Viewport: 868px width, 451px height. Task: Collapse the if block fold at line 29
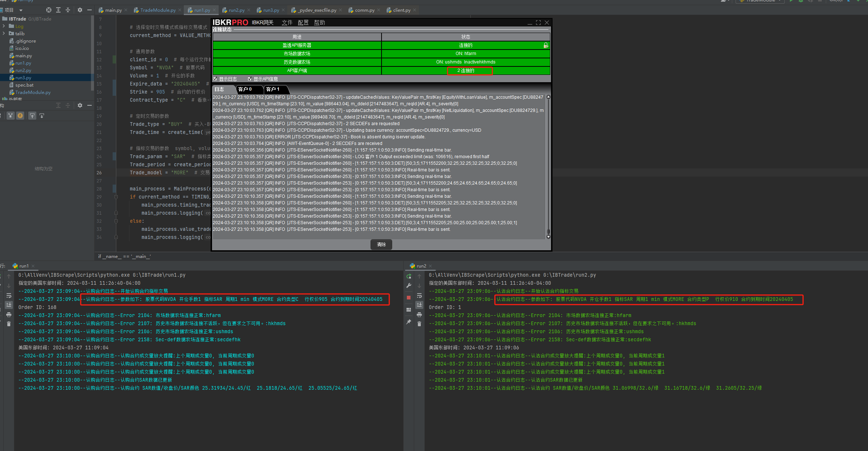click(116, 197)
